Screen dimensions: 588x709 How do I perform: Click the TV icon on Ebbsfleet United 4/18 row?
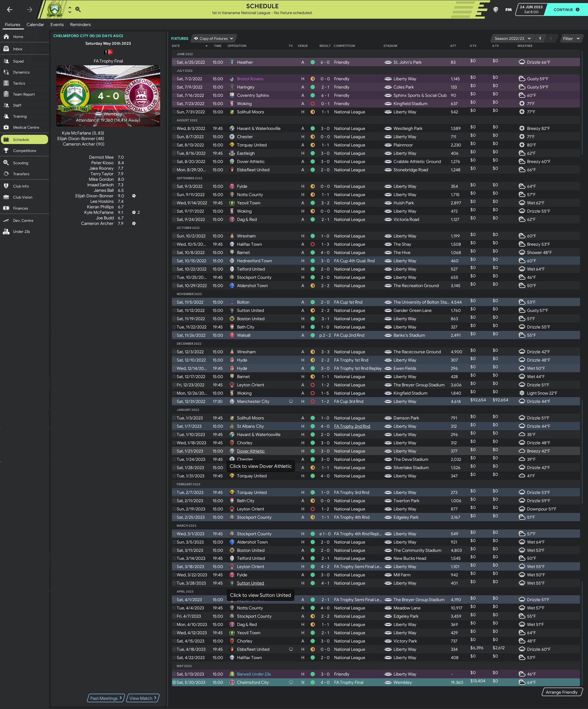pos(291,649)
